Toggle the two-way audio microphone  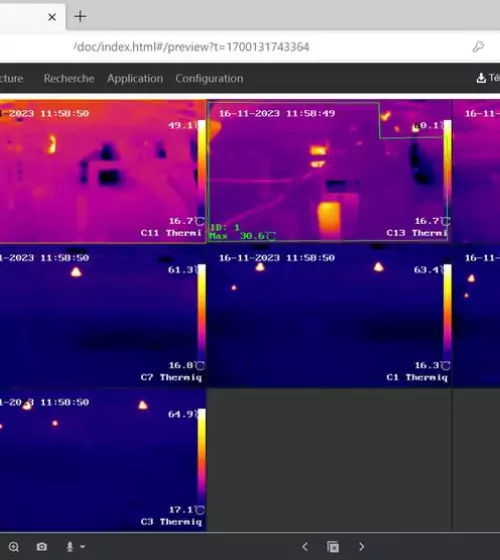(70, 546)
